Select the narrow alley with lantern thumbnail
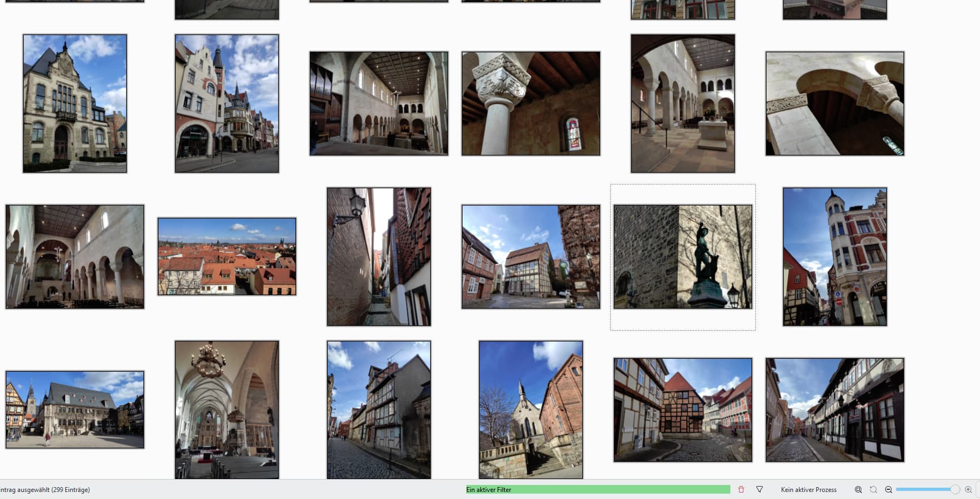Viewport: 980px width, 499px height. [x=379, y=257]
